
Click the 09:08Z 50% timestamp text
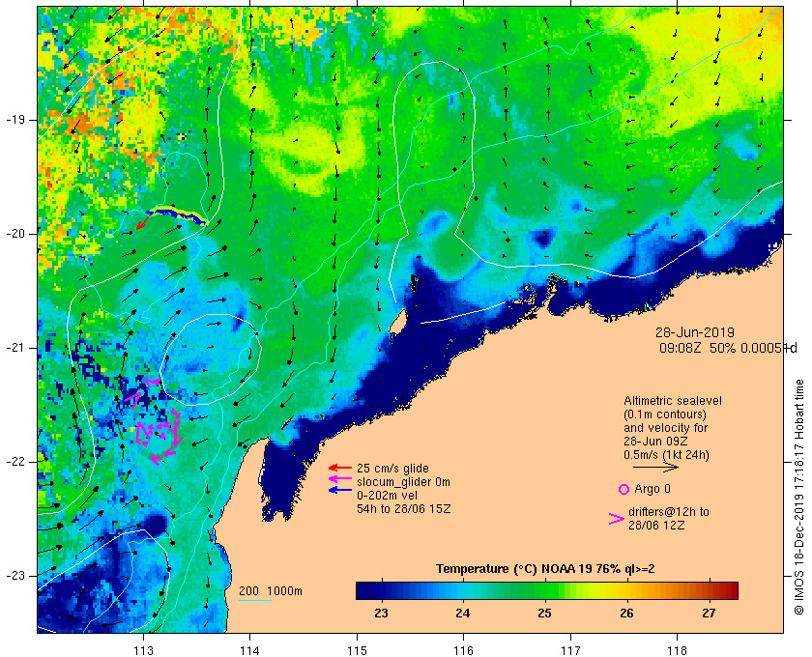(x=728, y=348)
